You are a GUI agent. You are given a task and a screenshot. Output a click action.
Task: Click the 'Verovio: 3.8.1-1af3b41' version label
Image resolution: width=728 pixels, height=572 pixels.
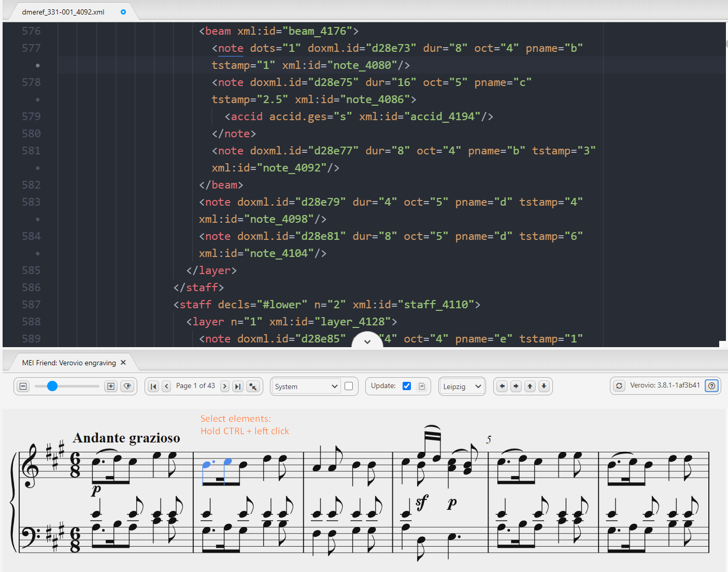pos(665,385)
